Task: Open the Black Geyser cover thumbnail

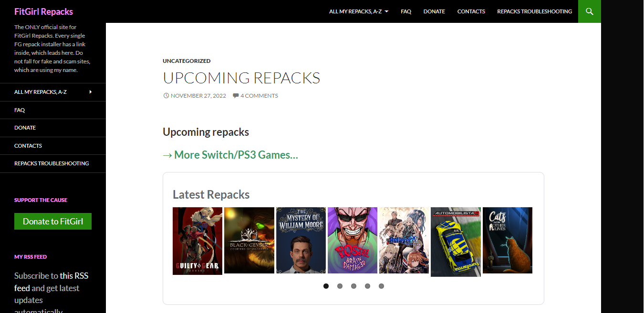Action: pos(249,240)
